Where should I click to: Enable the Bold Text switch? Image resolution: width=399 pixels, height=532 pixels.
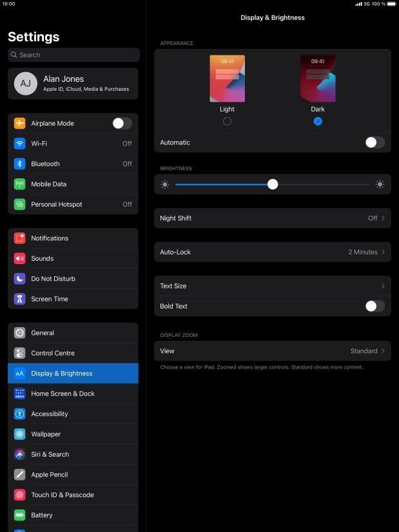[x=375, y=306]
